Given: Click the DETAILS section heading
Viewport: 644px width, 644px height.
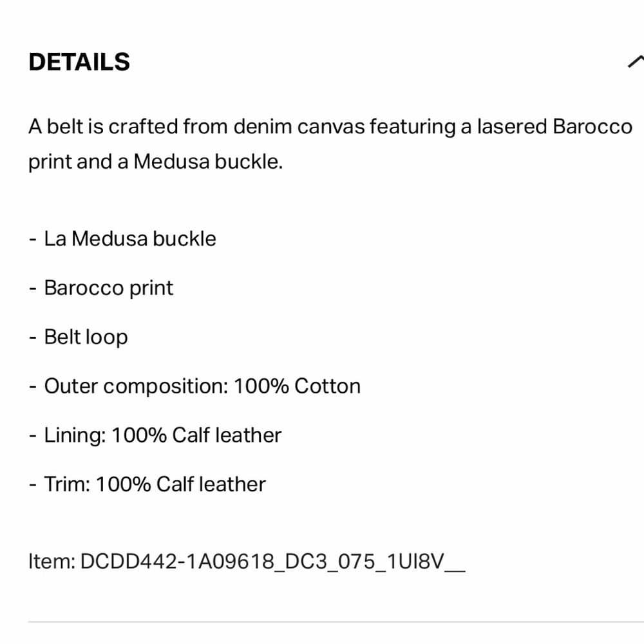Looking at the screenshot, I should click(79, 62).
